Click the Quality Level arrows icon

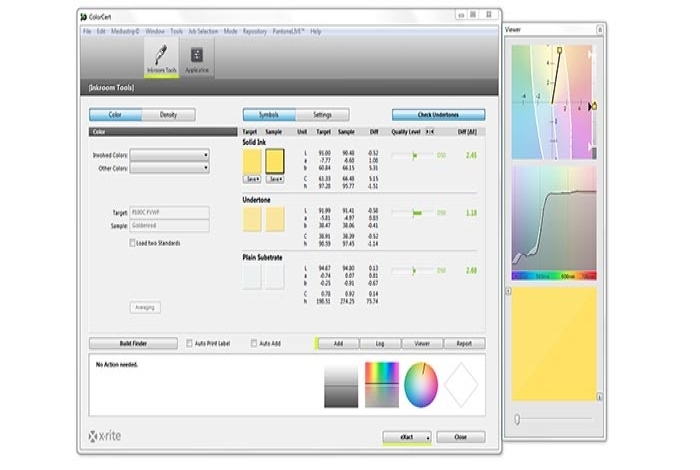click(x=429, y=132)
